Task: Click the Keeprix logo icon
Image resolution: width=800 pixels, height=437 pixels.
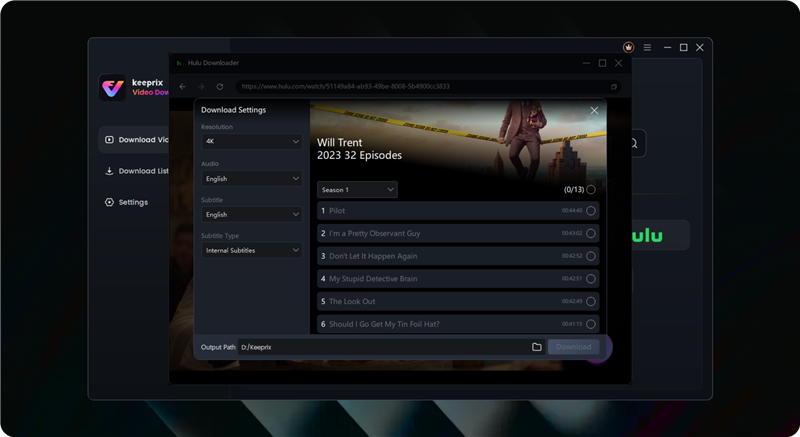Action: coord(112,88)
